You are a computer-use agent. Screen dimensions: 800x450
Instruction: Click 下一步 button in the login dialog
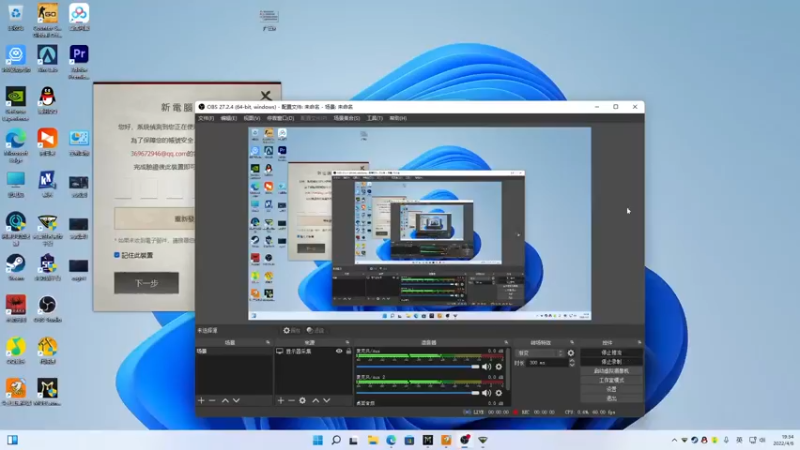(146, 283)
